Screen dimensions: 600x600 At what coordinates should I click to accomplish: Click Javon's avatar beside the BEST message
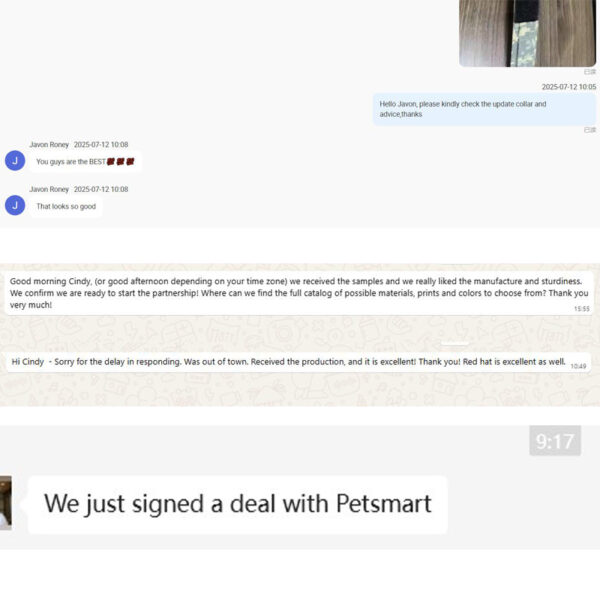[14, 160]
